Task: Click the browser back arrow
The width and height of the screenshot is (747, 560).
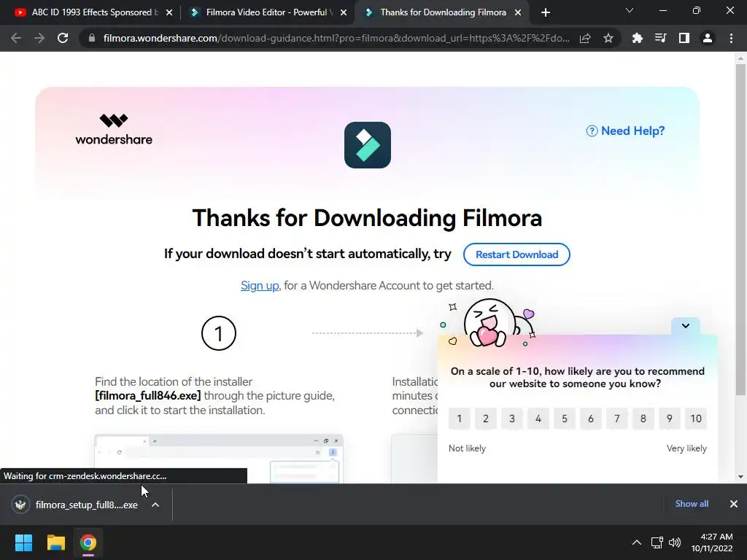Action: click(x=16, y=38)
